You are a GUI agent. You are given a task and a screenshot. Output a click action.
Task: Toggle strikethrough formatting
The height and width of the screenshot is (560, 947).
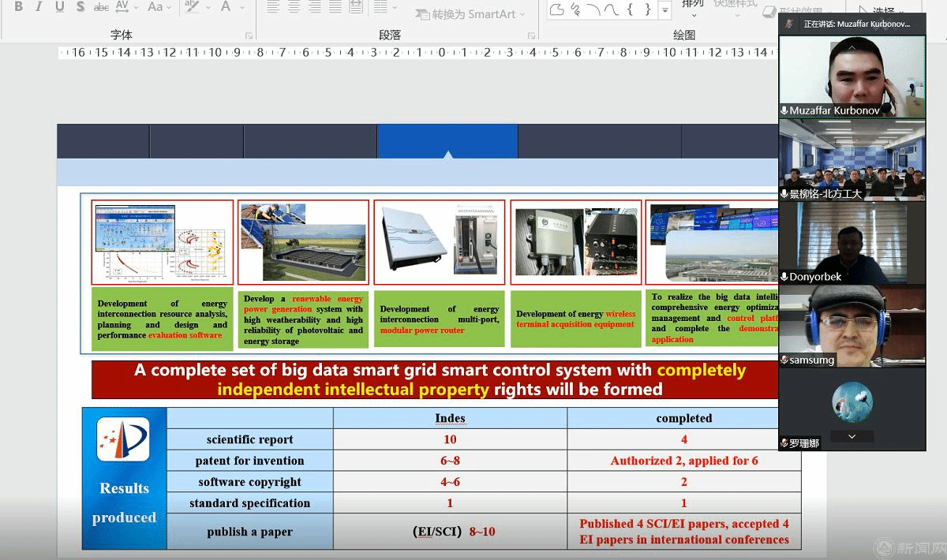pos(101,7)
